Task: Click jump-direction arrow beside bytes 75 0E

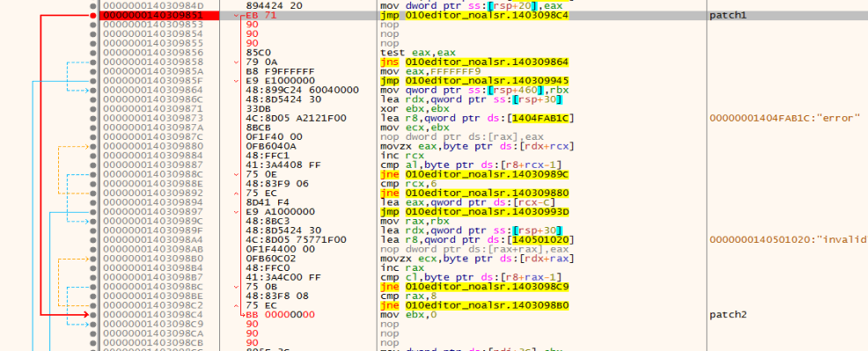Action: pos(238,174)
